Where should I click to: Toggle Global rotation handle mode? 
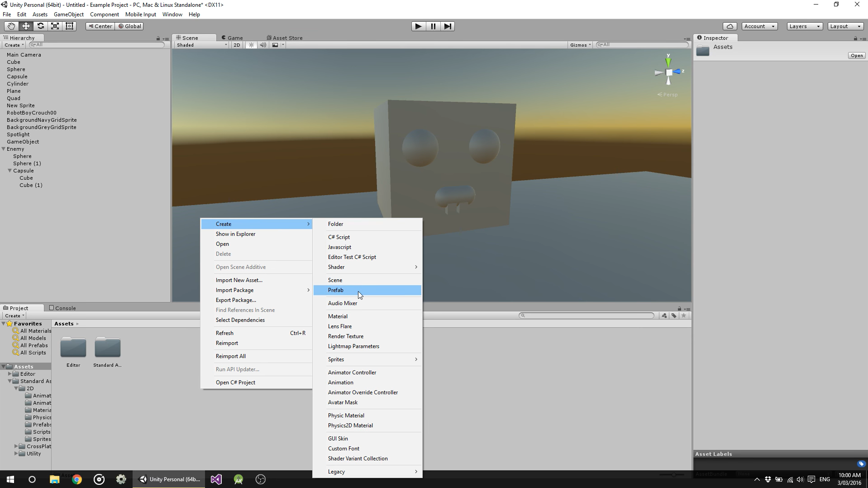point(130,26)
